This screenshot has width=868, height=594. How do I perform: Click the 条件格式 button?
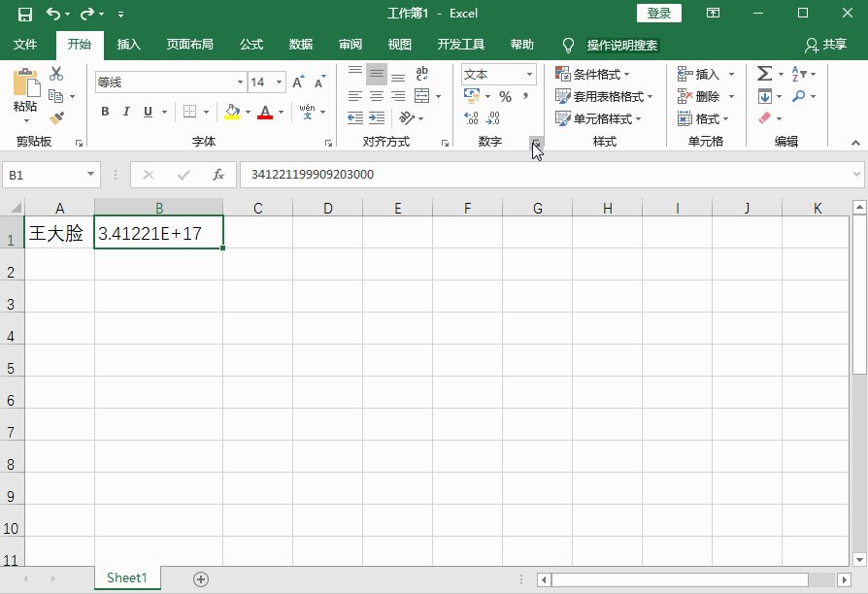(x=592, y=73)
